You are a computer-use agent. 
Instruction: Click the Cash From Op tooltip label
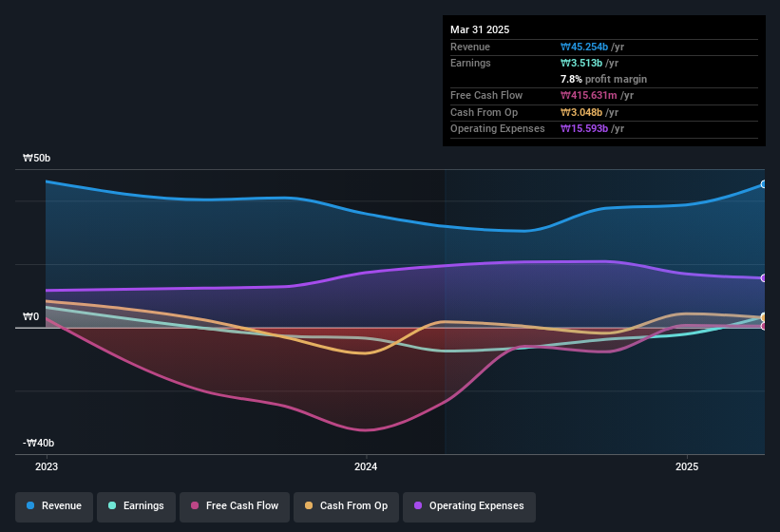tap(484, 112)
